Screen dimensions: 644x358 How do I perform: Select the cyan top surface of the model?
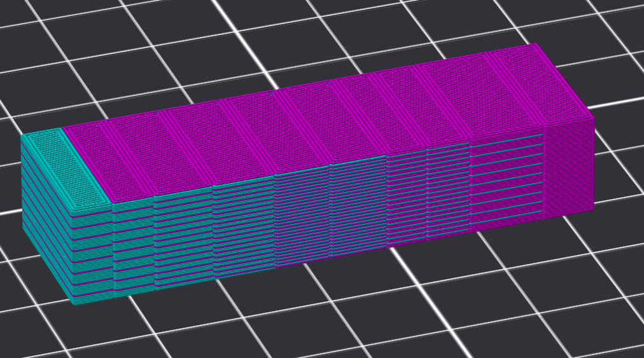click(x=66, y=170)
